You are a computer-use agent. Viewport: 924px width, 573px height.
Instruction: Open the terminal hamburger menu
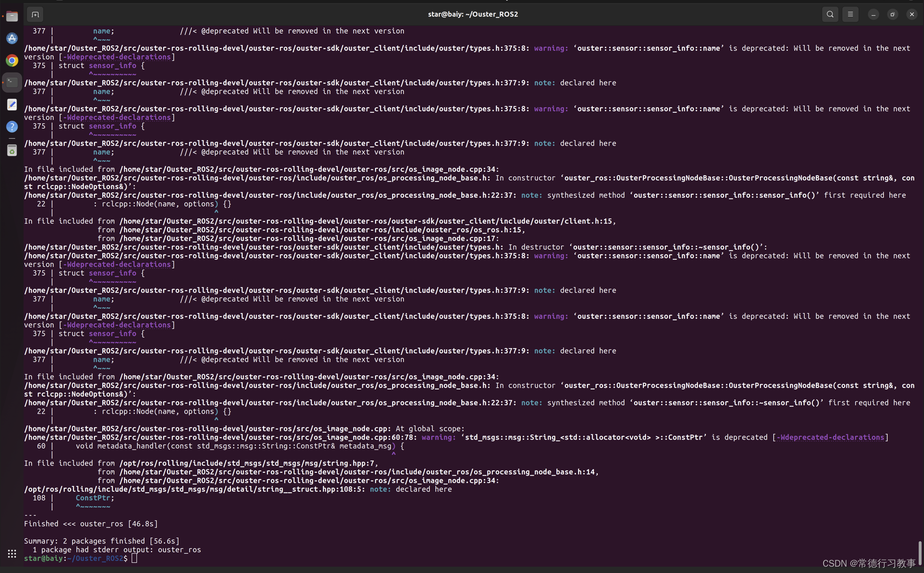pos(850,14)
